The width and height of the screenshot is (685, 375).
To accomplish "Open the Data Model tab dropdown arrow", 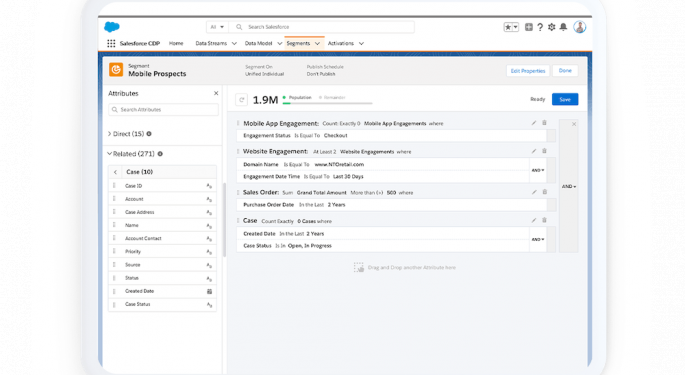I will pyautogui.click(x=280, y=43).
